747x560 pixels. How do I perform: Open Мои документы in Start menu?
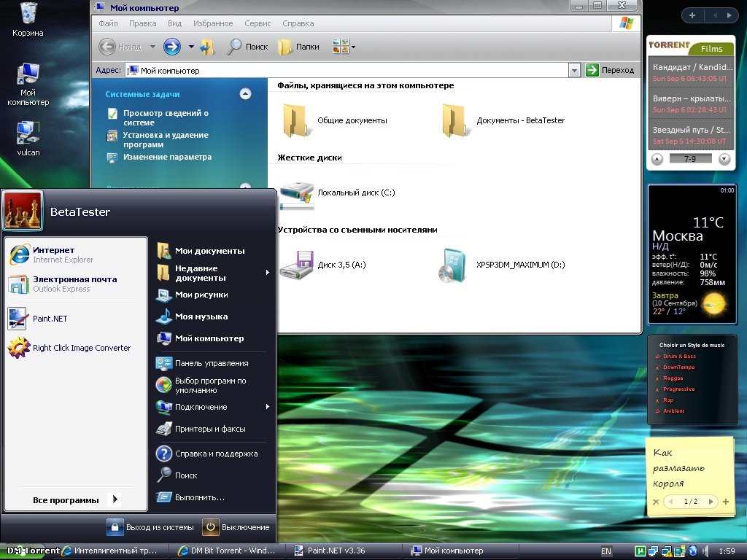point(201,251)
